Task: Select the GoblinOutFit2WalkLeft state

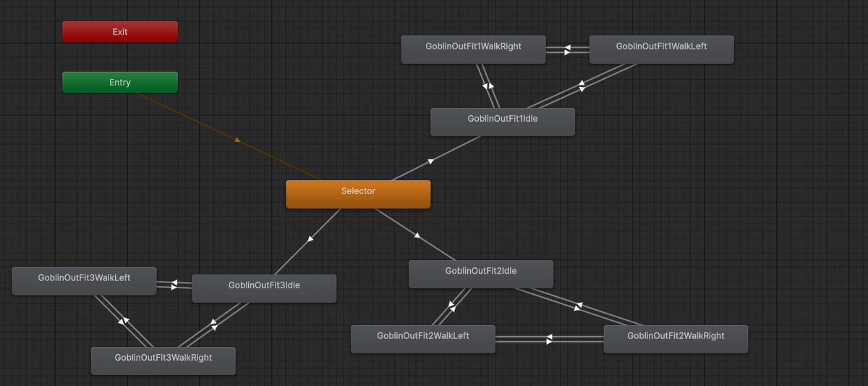Action: pyautogui.click(x=423, y=339)
